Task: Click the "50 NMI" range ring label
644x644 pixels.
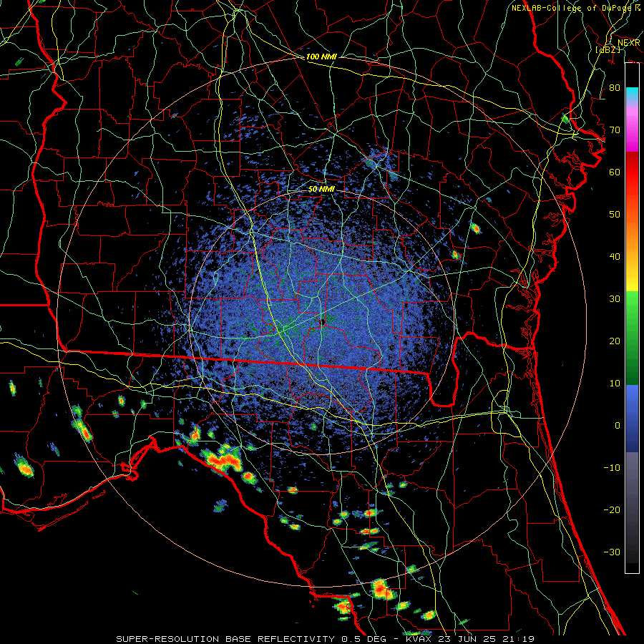Action: [321, 190]
